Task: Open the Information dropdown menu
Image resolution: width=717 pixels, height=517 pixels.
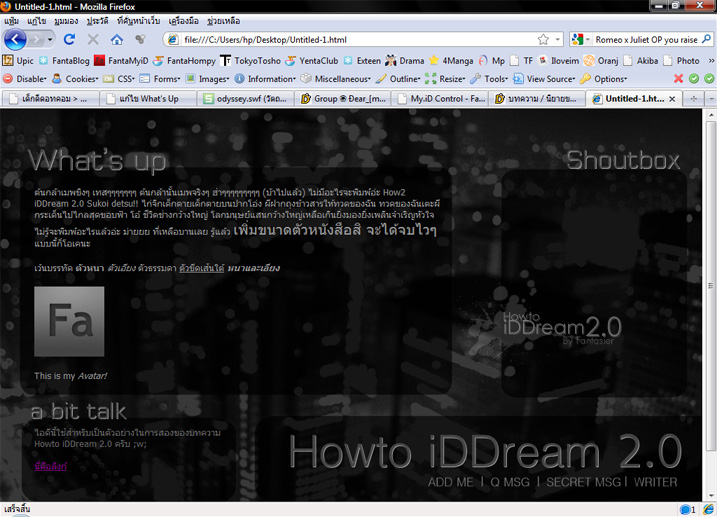Action: point(265,79)
